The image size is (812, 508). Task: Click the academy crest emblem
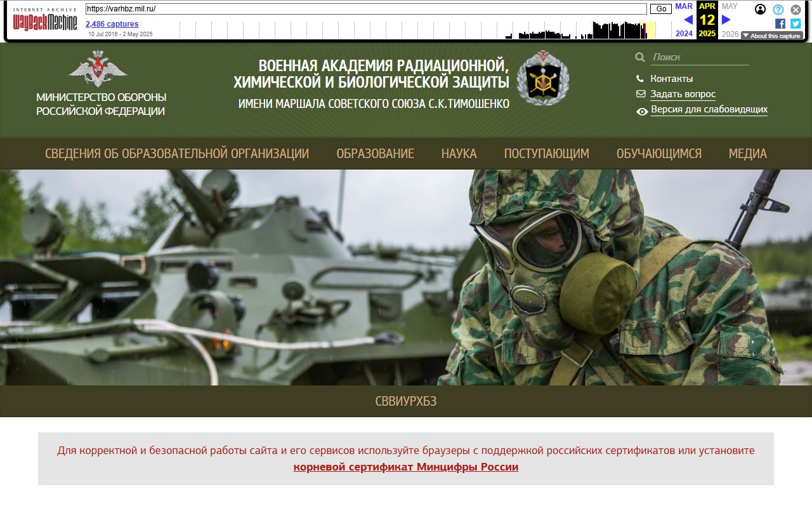coord(542,78)
